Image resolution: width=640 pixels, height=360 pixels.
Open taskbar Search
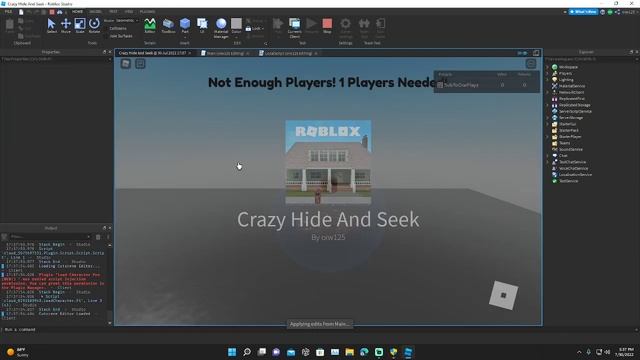(x=247, y=352)
